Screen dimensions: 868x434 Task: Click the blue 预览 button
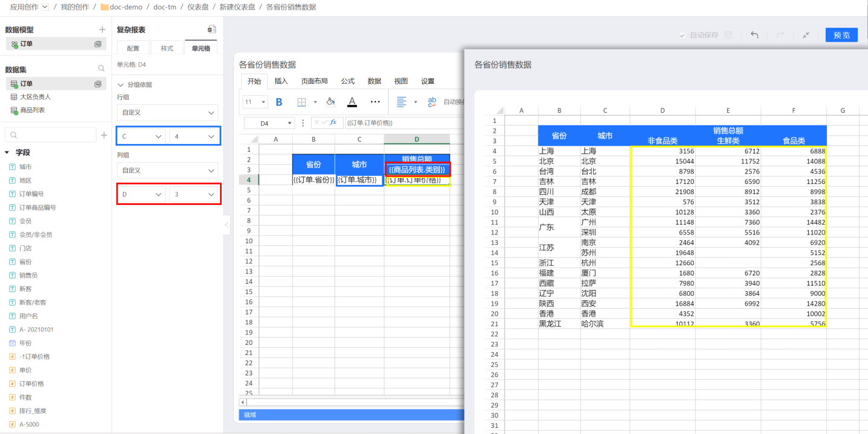tap(841, 35)
